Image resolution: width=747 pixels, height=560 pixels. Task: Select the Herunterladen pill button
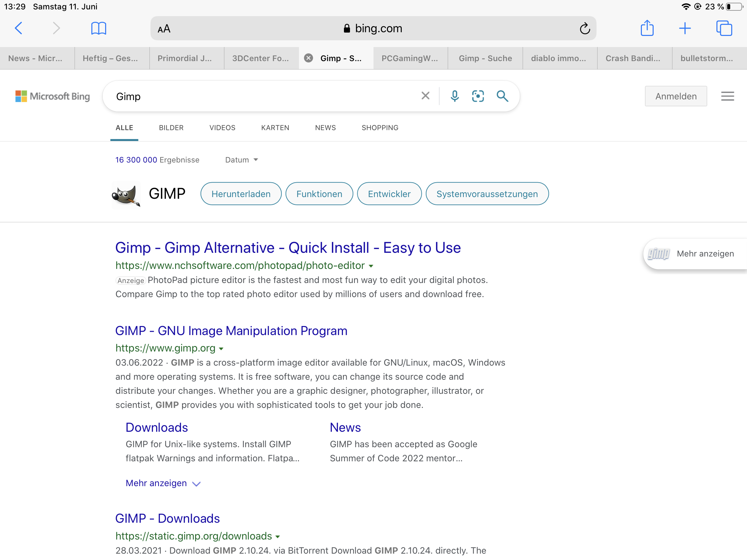(240, 194)
